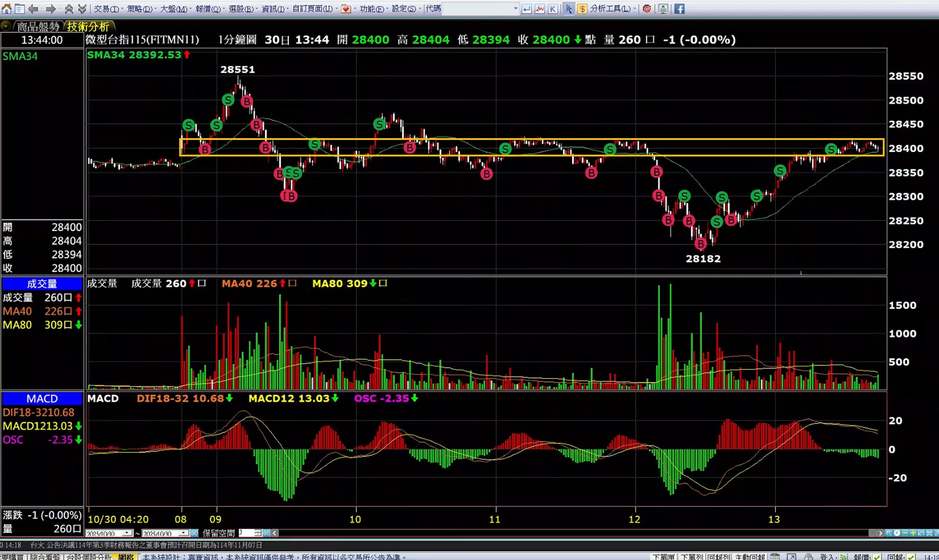Switch to the 商品盤勢 tab
The image size is (939, 560).
[38, 27]
